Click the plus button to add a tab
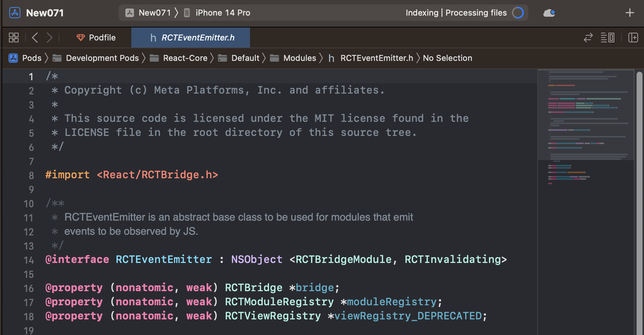Viewport: 644px width, 335px height. click(x=630, y=12)
